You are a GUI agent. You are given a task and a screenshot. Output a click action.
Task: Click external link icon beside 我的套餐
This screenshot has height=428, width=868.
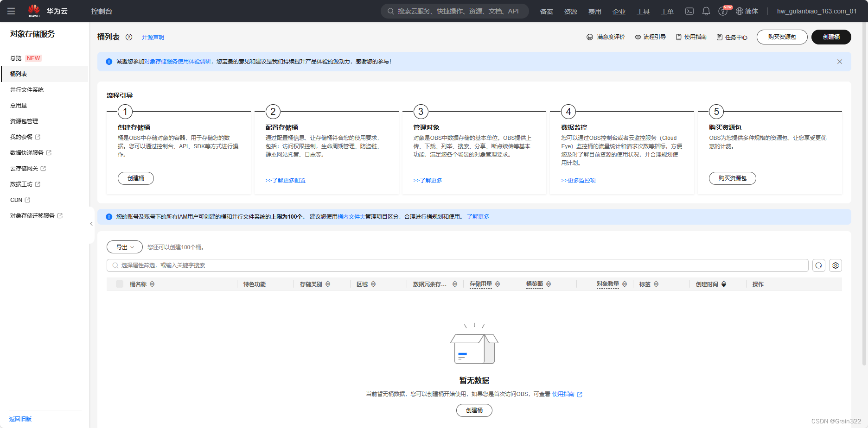38,137
